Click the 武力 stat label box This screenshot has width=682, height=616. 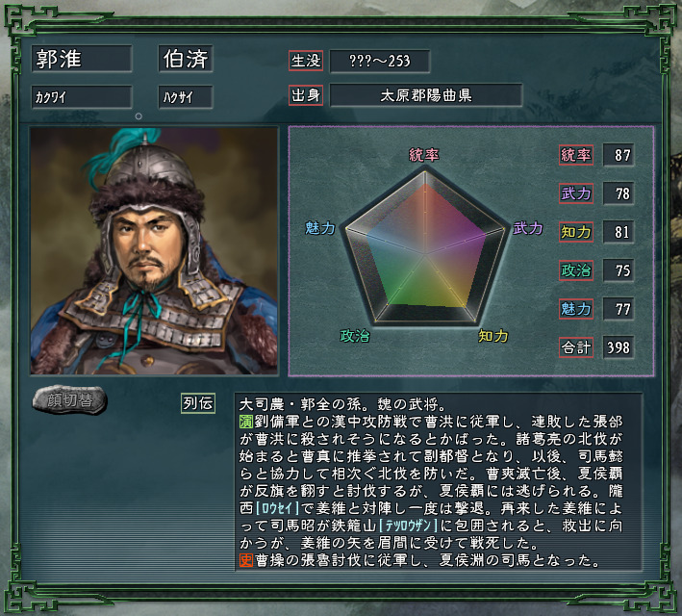click(x=576, y=193)
